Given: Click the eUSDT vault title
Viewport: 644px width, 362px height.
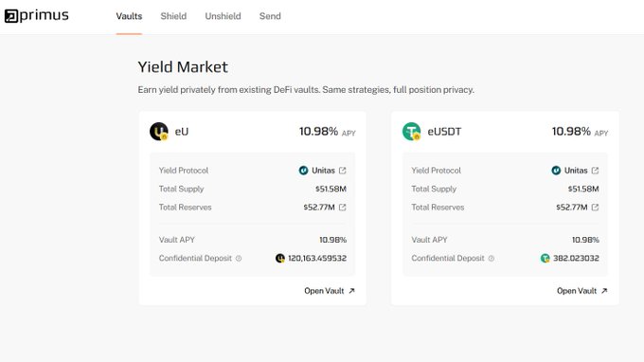Looking at the screenshot, I should tap(444, 132).
